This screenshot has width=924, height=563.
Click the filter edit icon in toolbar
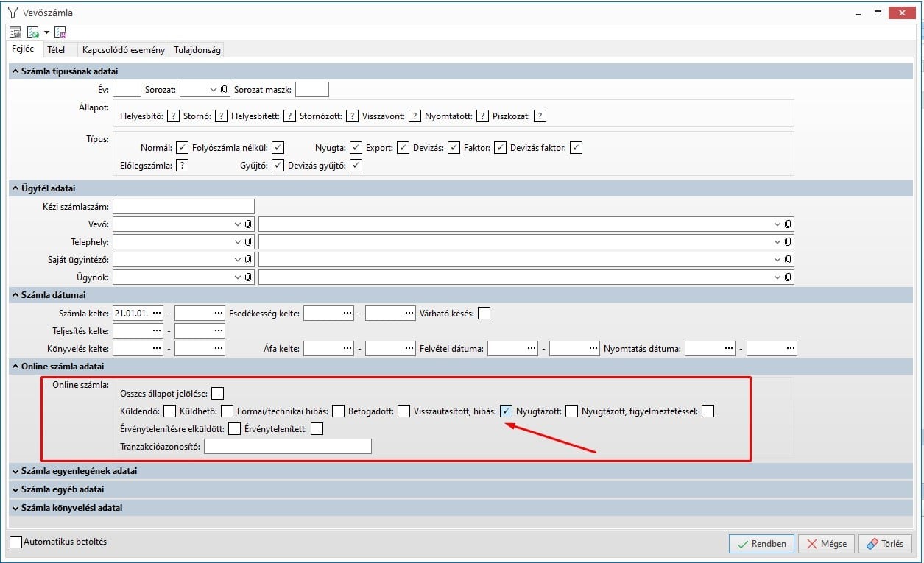tap(15, 32)
